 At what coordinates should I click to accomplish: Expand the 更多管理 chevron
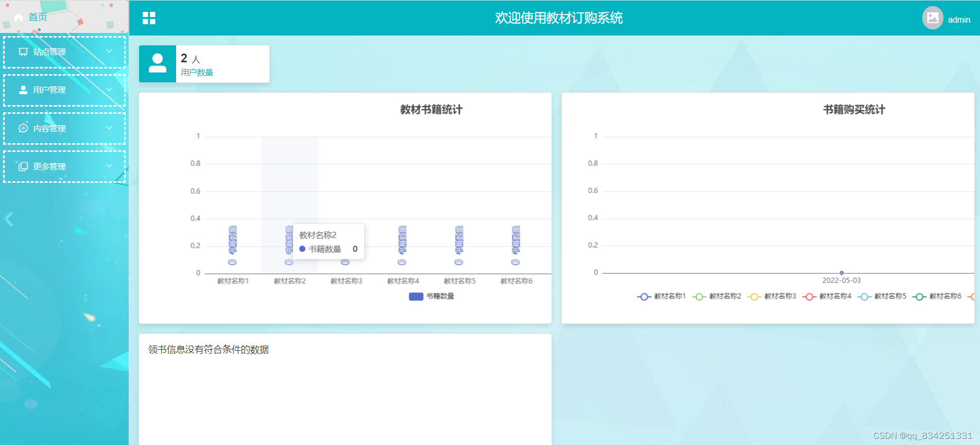[x=109, y=166]
